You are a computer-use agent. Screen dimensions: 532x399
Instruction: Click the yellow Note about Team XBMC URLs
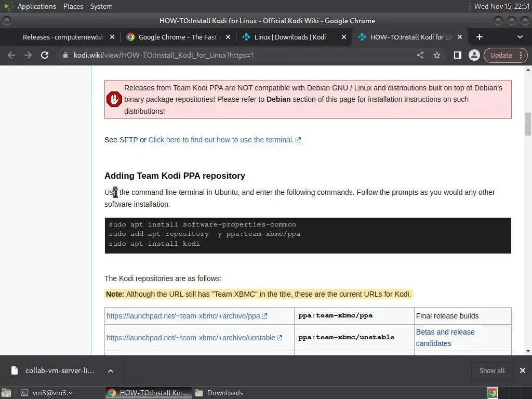coord(259,294)
